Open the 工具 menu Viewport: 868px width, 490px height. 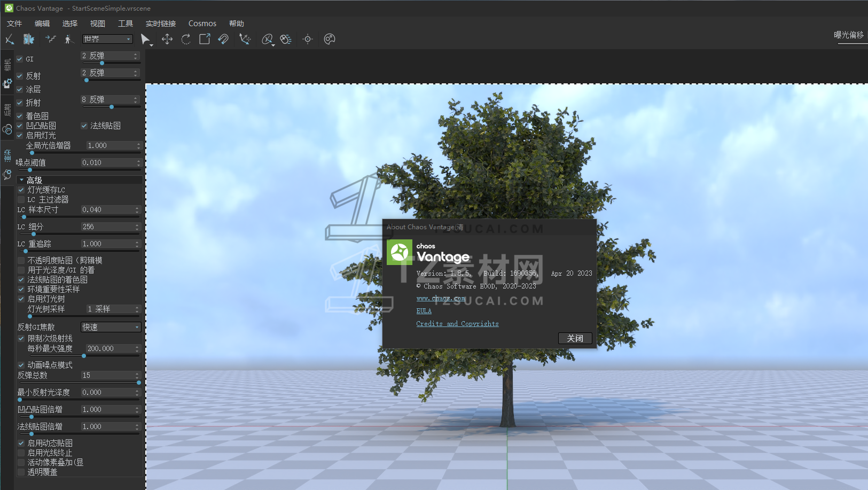point(126,24)
